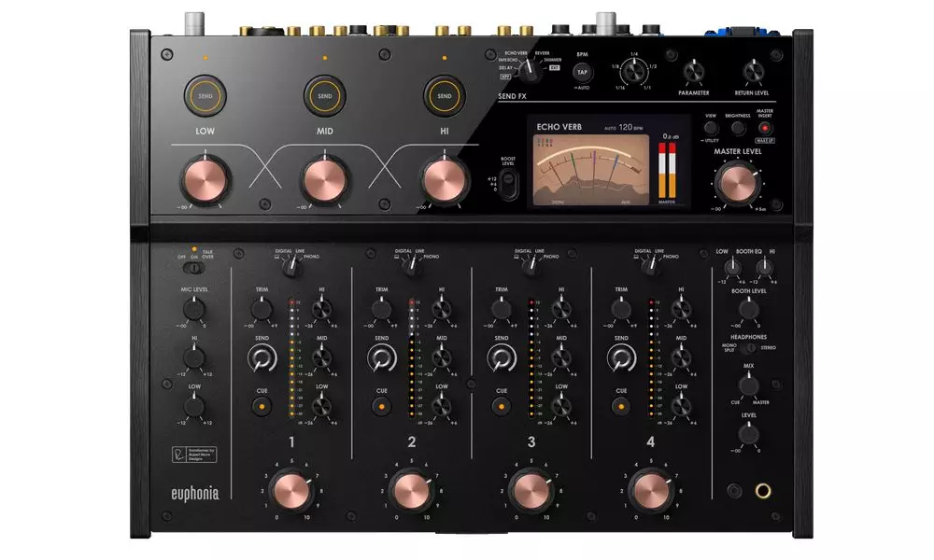Click the copper MASTER LEVEL knob
Viewport: 934px width, 560px height.
click(738, 183)
